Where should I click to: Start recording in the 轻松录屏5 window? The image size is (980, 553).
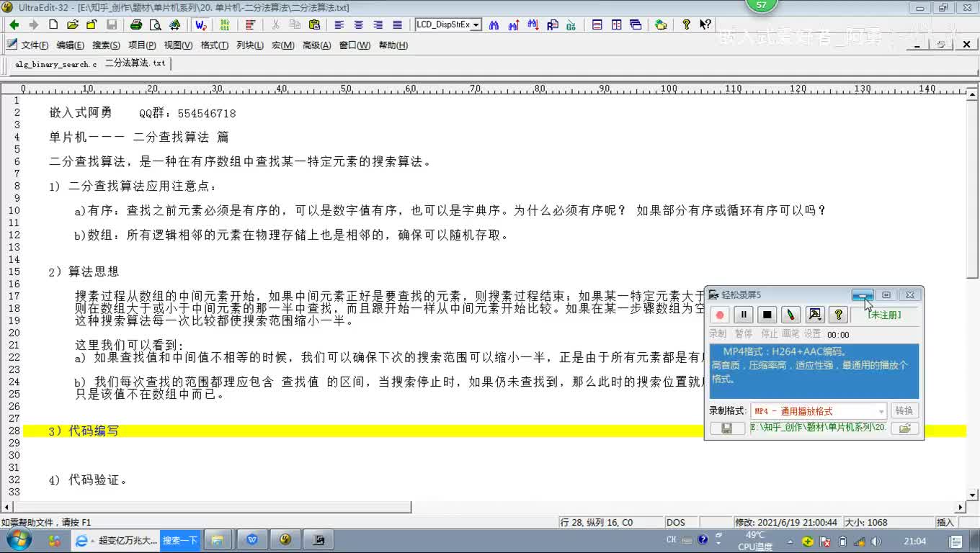coord(719,315)
